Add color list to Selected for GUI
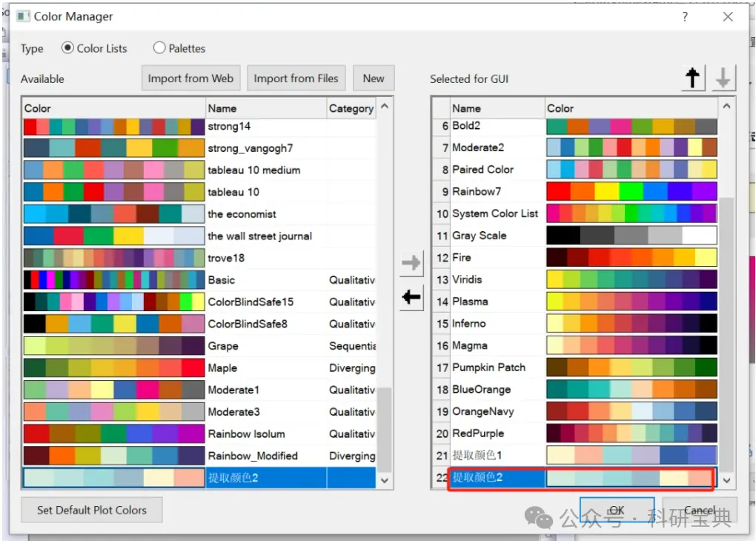This screenshot has width=756, height=549. coord(411,263)
